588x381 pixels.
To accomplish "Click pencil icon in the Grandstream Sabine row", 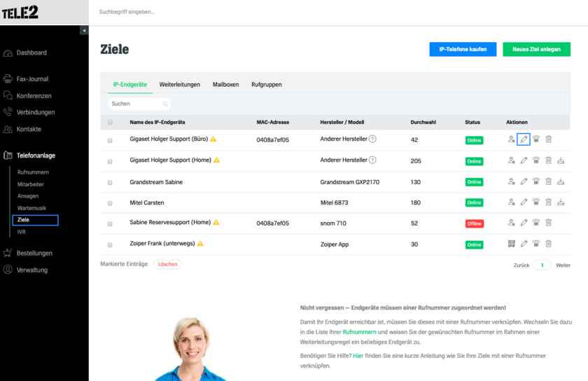I will pyautogui.click(x=524, y=181).
